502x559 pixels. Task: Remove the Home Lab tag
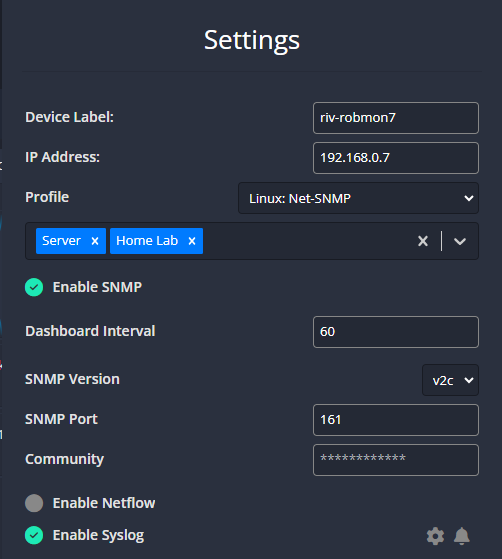[x=192, y=241]
